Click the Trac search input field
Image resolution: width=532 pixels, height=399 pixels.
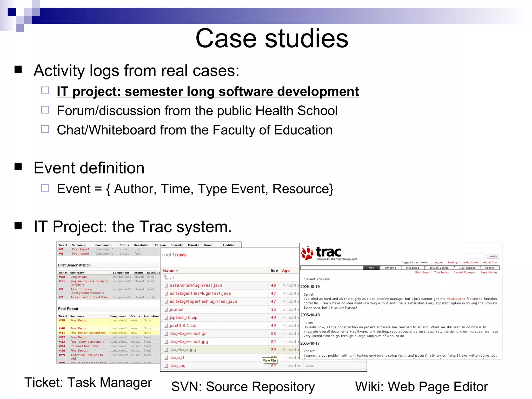tap(475, 256)
